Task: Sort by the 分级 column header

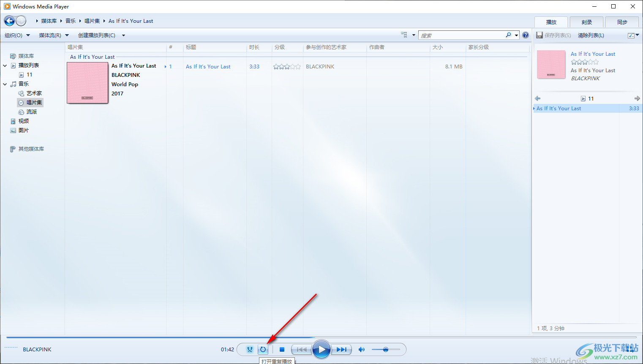Action: [x=287, y=47]
